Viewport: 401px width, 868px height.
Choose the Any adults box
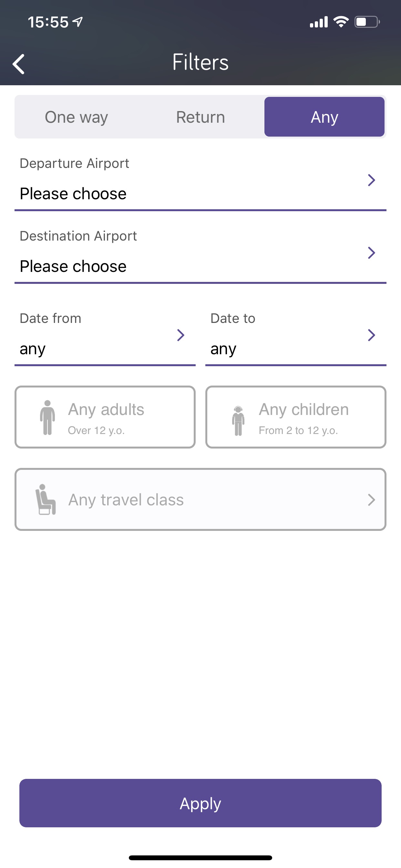point(105,417)
